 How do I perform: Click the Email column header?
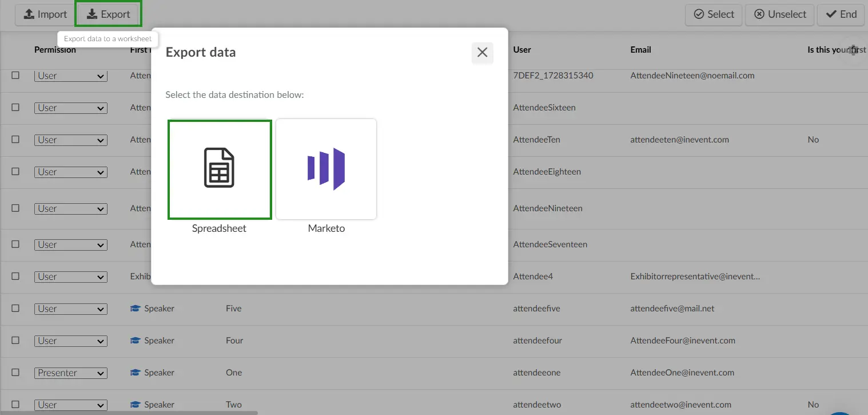[640, 50]
